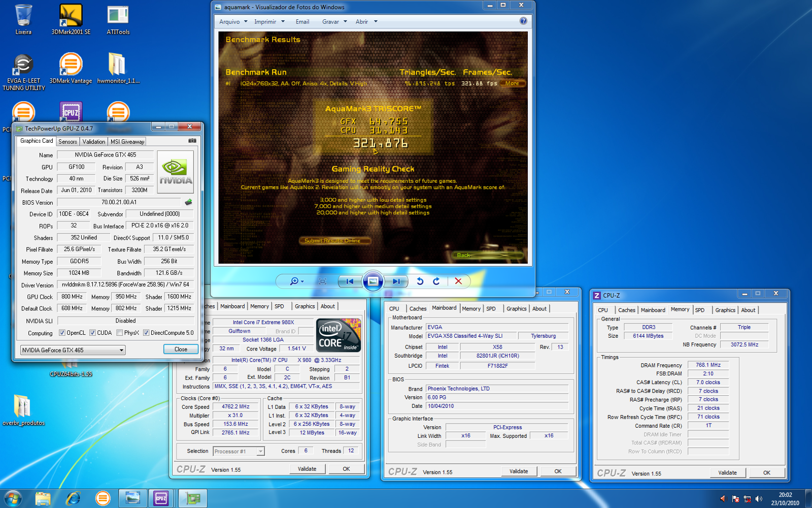Rotate photo counterclockwise

coord(420,281)
